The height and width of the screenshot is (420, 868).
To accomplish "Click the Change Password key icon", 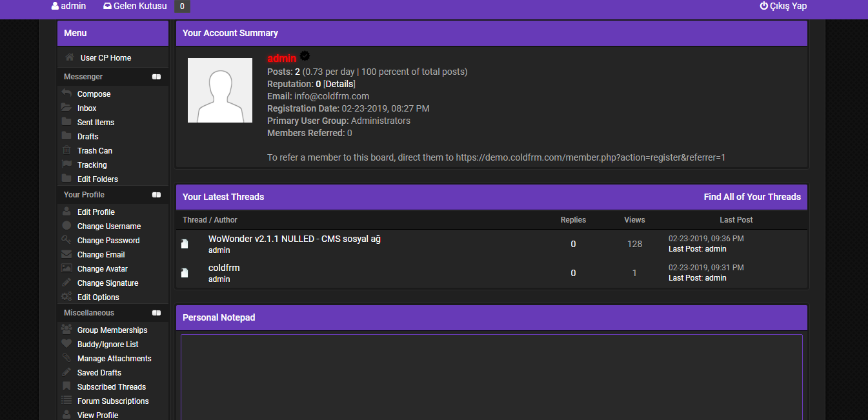I will tap(66, 240).
